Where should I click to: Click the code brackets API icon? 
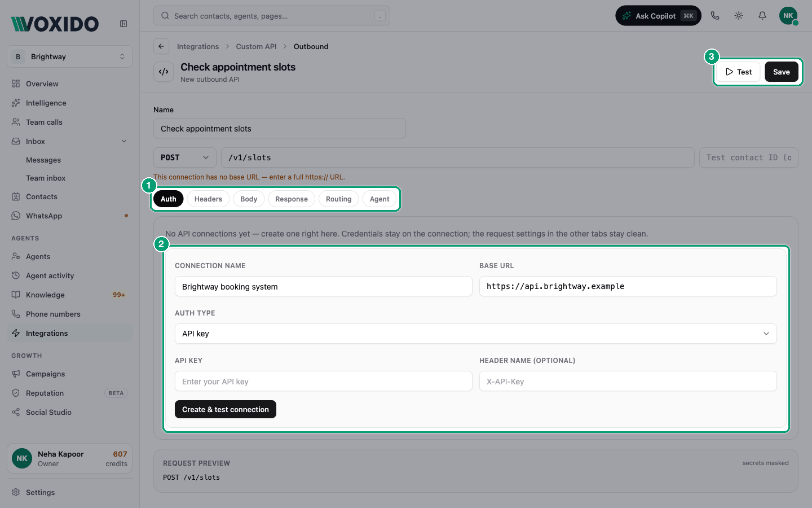tap(164, 72)
